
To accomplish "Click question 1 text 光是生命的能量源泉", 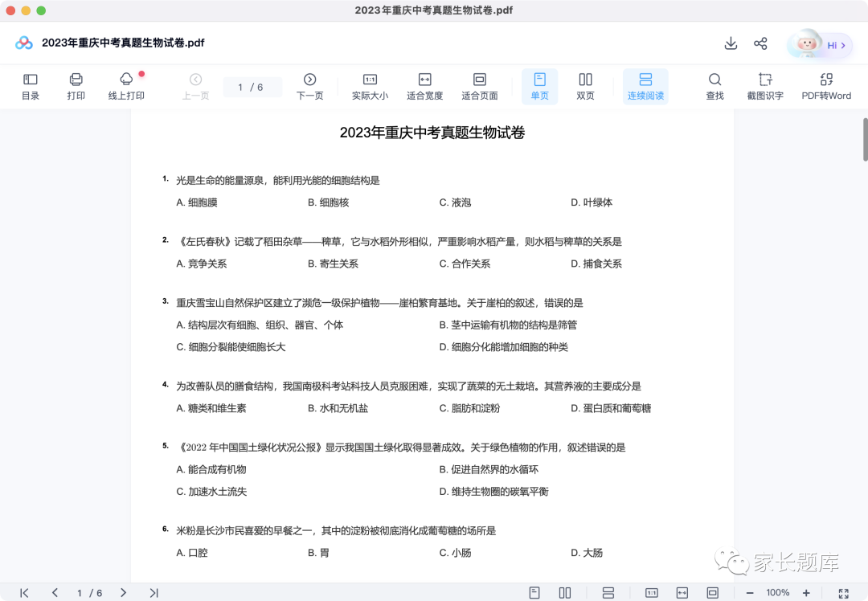I will (219, 181).
